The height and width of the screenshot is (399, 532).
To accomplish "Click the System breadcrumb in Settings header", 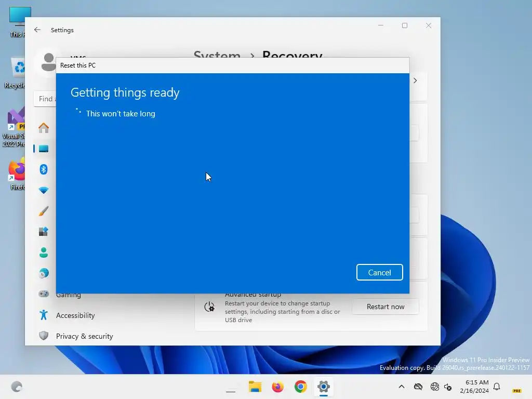I will [217, 55].
